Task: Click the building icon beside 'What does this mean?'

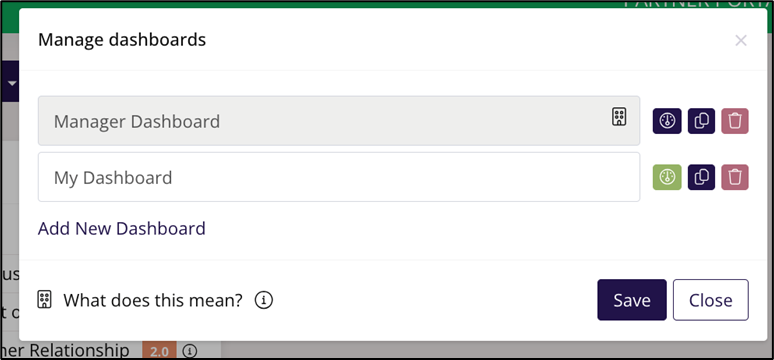Action: (44, 299)
